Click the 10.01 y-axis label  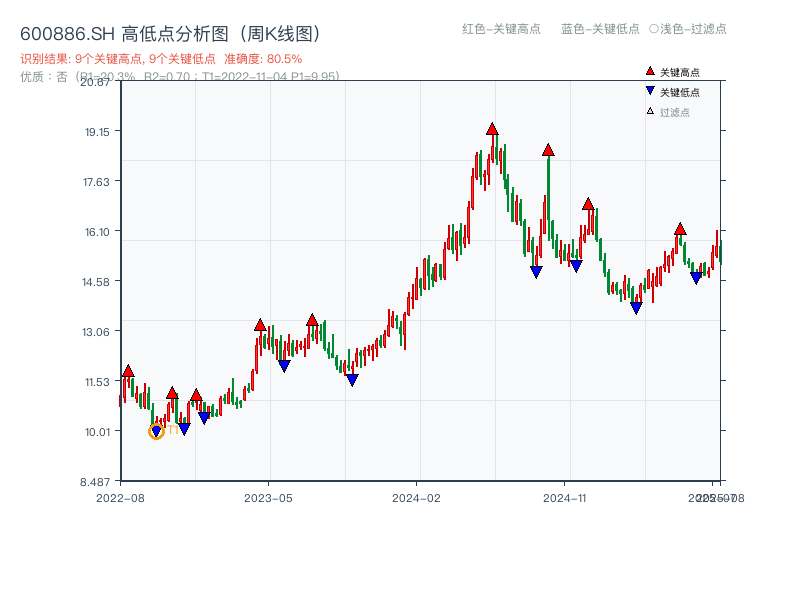click(x=97, y=432)
